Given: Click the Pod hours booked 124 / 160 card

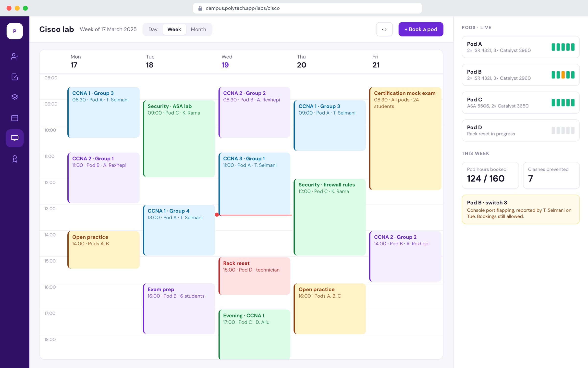Looking at the screenshot, I should click(x=490, y=175).
